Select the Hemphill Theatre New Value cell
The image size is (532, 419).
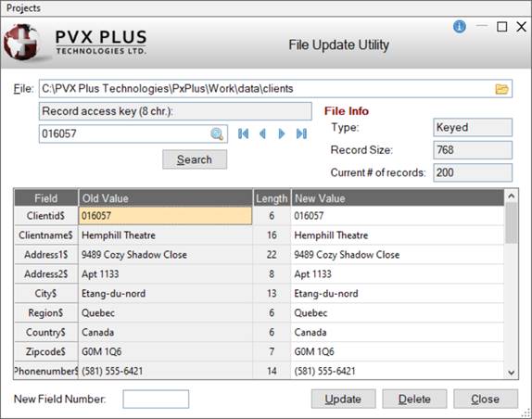(398, 235)
